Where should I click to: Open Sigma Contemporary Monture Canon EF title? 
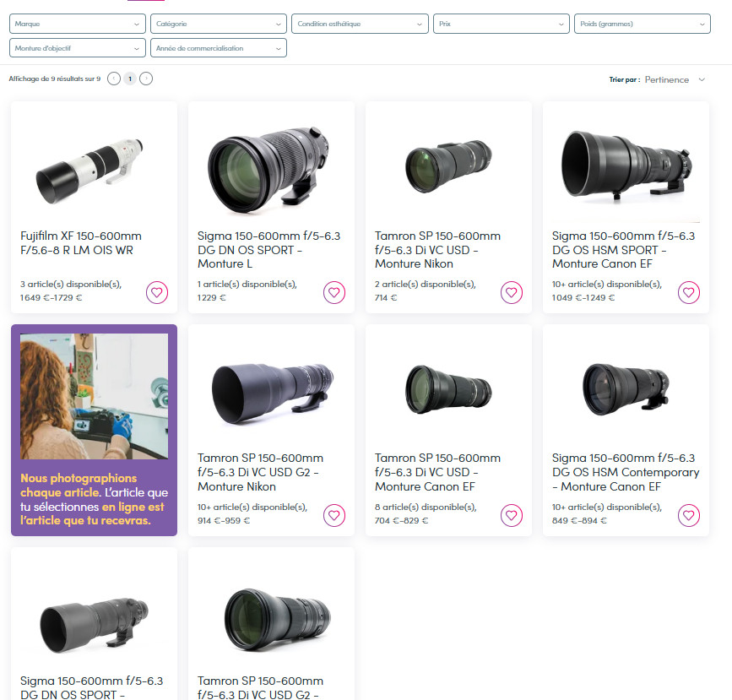pos(626,472)
